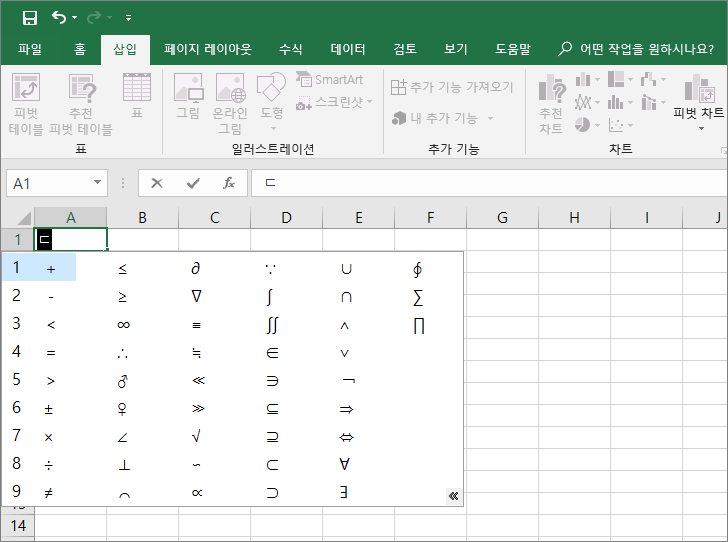Choose the ≠ not-equal symbol
The width and height of the screenshot is (728, 542).
pos(48,493)
